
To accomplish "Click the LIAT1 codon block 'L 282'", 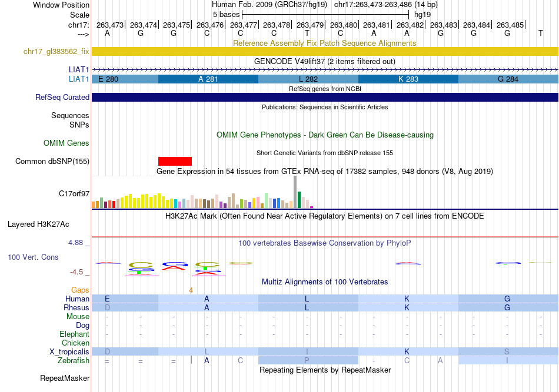I will click(x=308, y=79).
